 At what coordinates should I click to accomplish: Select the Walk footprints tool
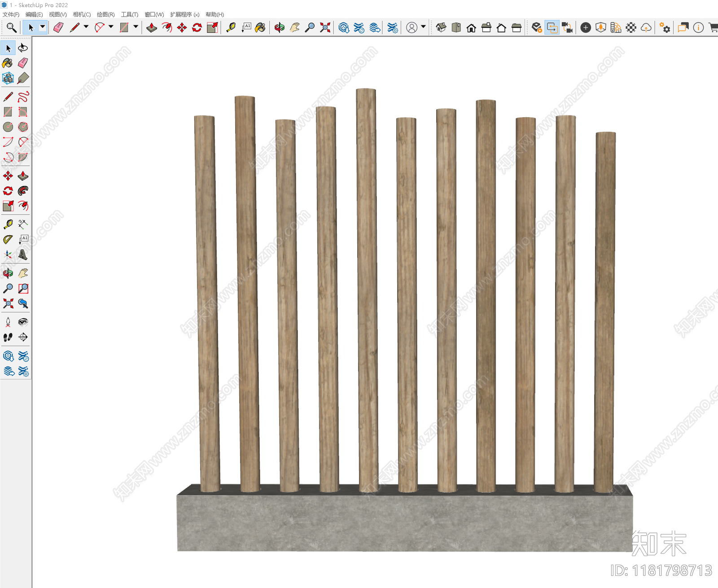point(8,337)
